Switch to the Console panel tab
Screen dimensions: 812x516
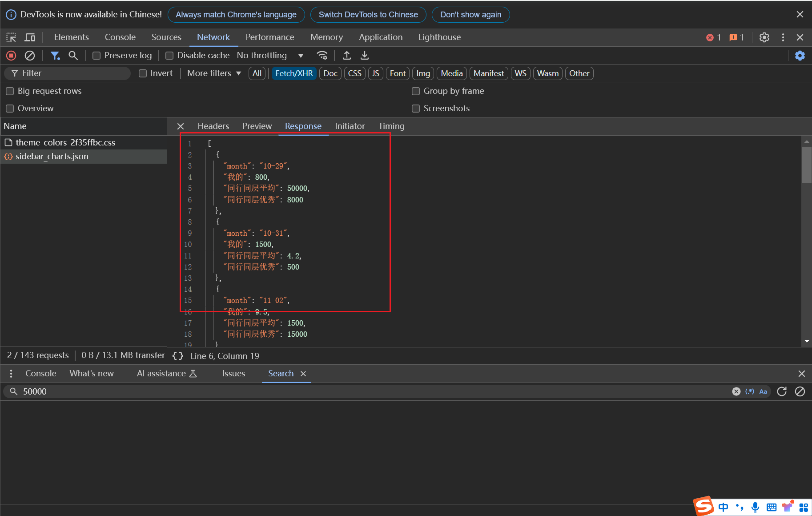pyautogui.click(x=120, y=37)
